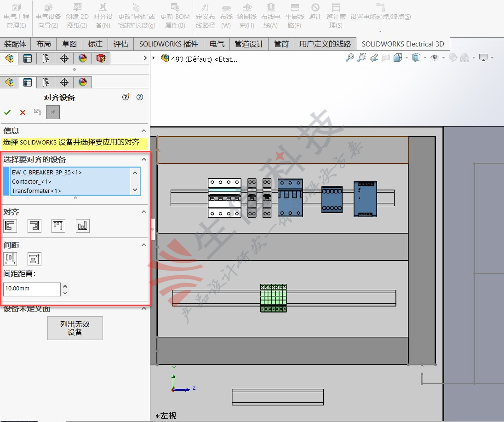
Task: Collapse the 选择要对齐的设备 section
Action: pos(144,159)
